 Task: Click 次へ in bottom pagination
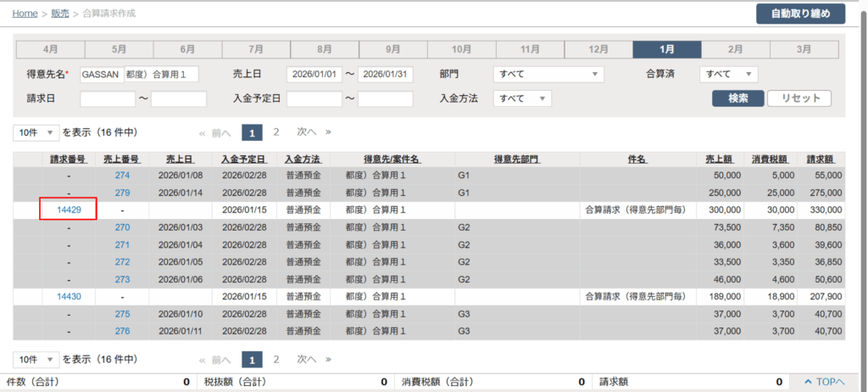[306, 359]
